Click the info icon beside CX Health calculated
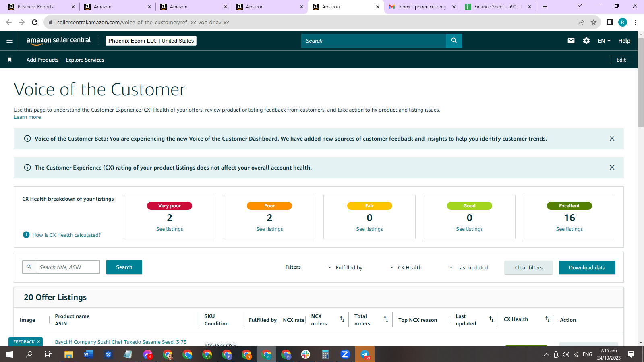644x362 pixels. coord(26,235)
